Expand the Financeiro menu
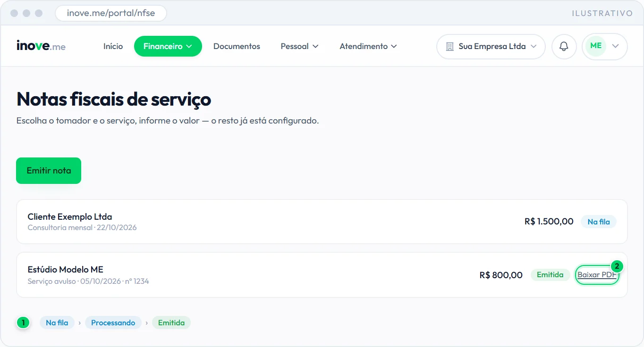Screen dimensions: 644x347 pyautogui.click(x=168, y=46)
